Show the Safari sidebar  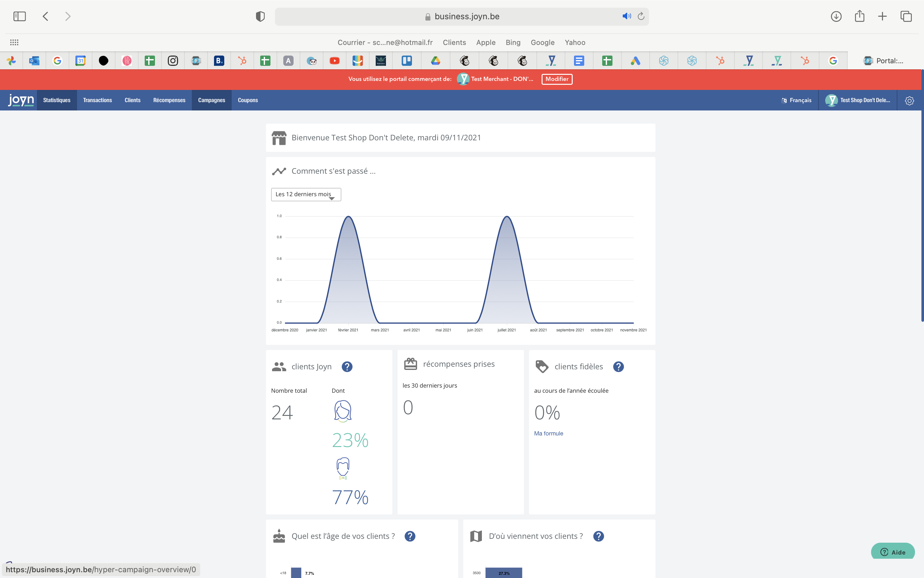[20, 16]
